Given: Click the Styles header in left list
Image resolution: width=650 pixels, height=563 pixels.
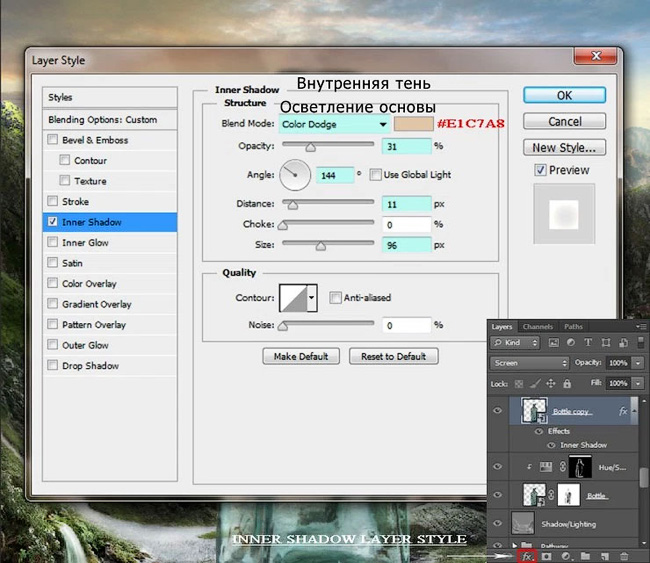Looking at the screenshot, I should point(110,97).
